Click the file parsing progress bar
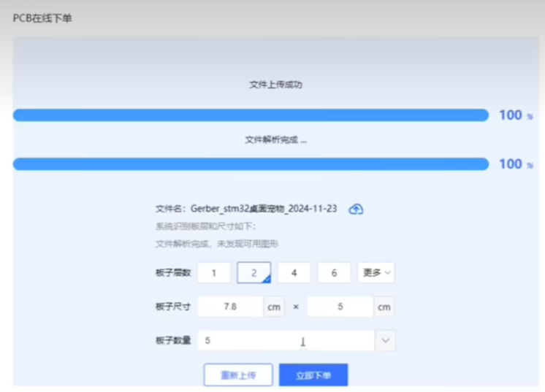The width and height of the screenshot is (545, 392). click(251, 164)
